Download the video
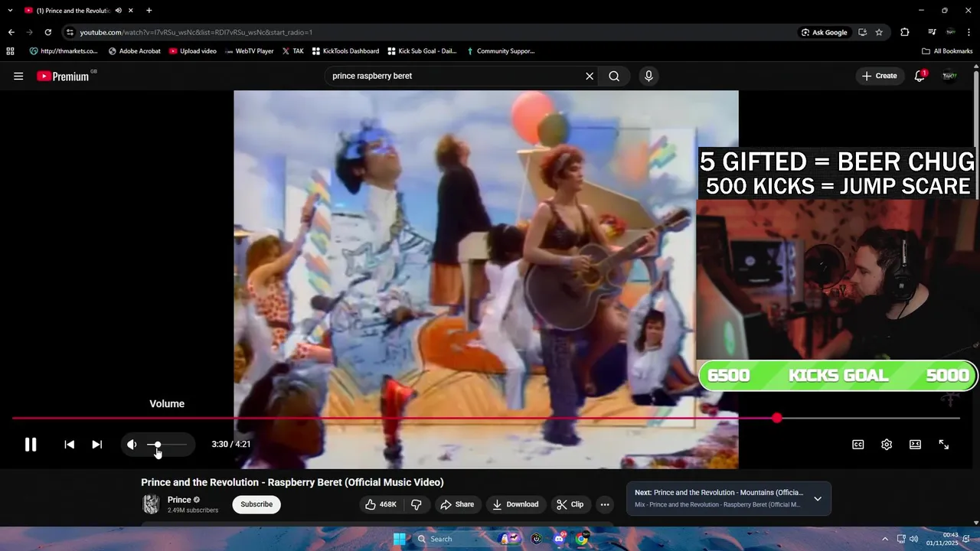 pyautogui.click(x=515, y=504)
